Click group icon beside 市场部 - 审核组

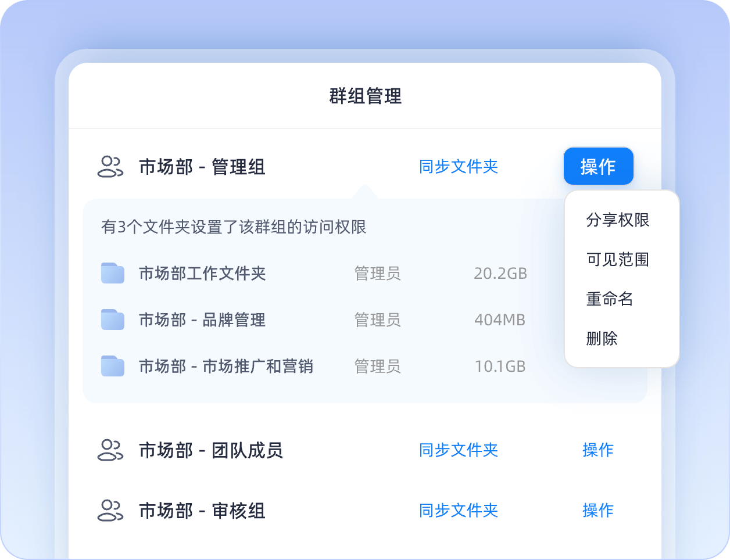(x=110, y=511)
